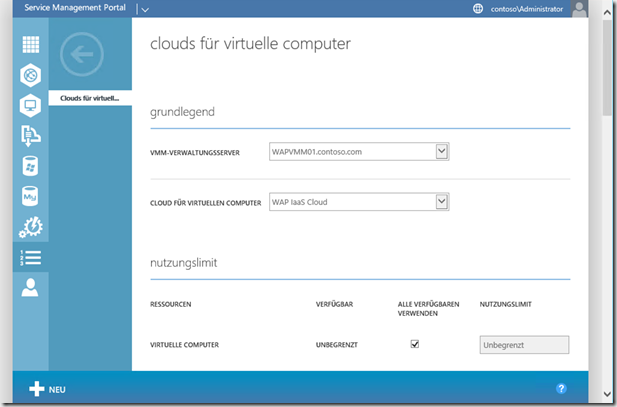Click the globe language icon
The image size is (617, 407).
point(477,9)
